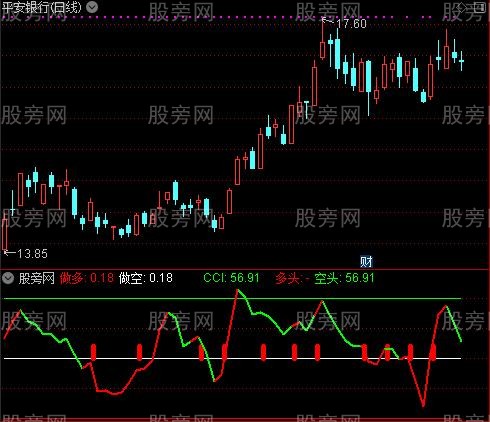Viewport: 490px width, 422px height.
Task: Click the CCI: 56.91 indicator value
Action: [x=231, y=278]
